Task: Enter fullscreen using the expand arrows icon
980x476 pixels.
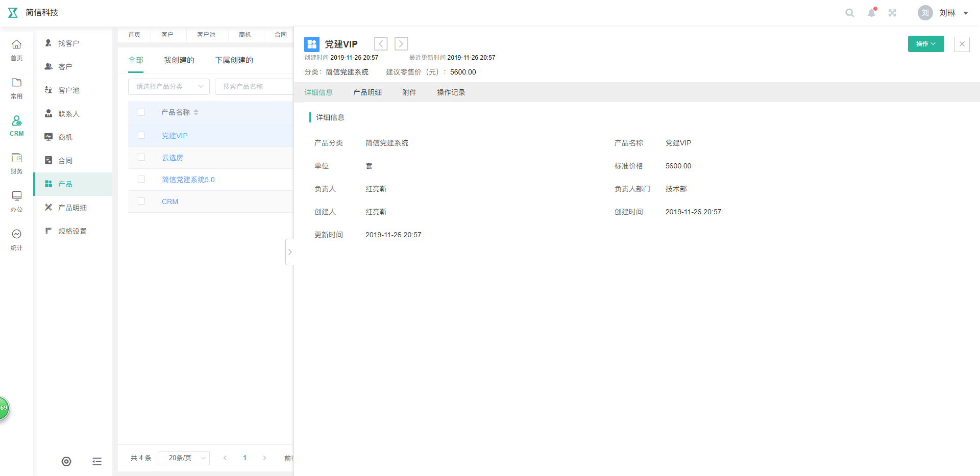Action: tap(892, 13)
